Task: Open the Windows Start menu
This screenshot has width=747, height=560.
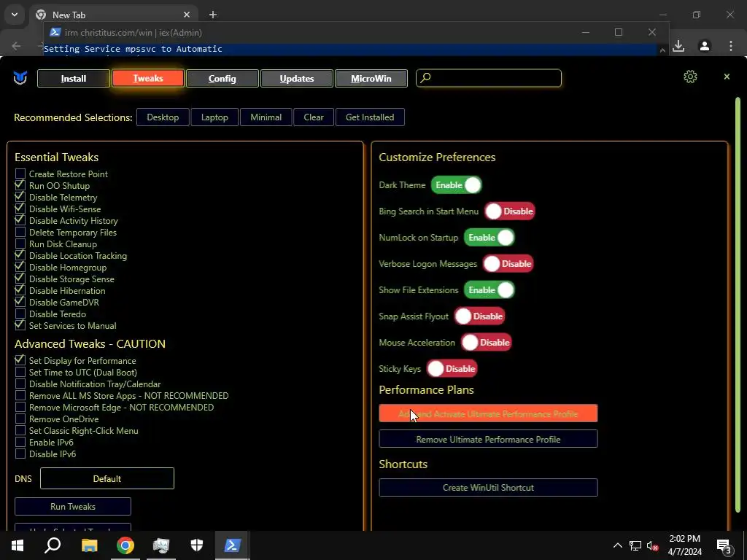Action: pos(18,545)
